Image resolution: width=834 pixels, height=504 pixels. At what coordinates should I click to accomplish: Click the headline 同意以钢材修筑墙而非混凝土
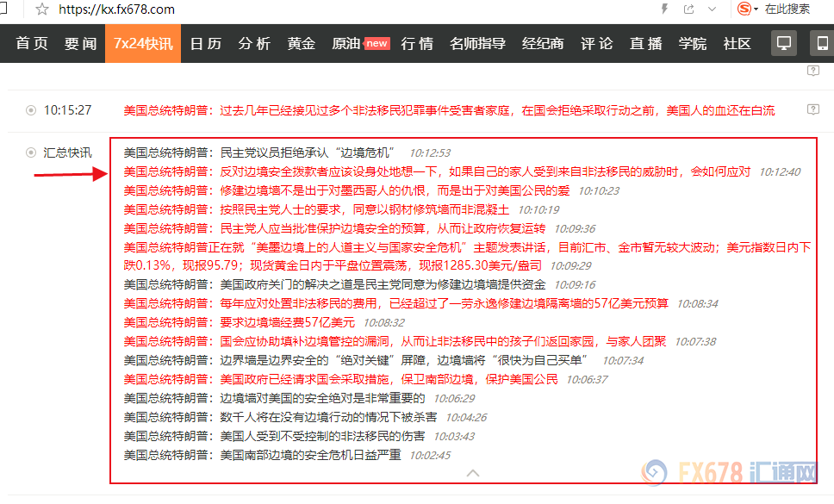[316, 209]
